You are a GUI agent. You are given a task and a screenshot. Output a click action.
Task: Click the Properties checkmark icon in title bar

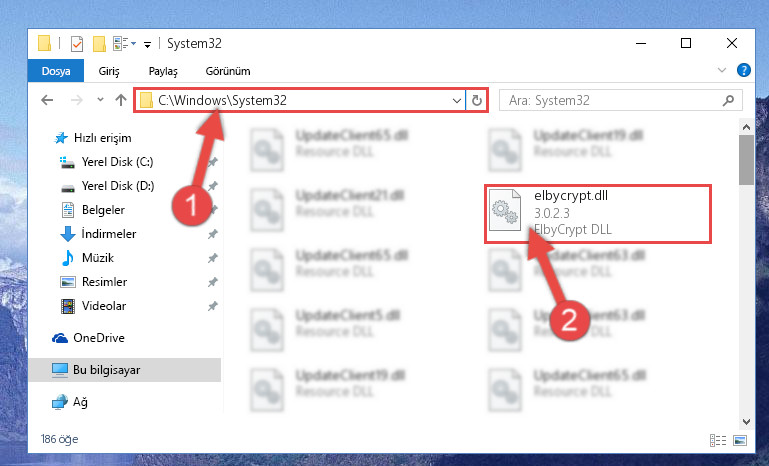pyautogui.click(x=77, y=44)
